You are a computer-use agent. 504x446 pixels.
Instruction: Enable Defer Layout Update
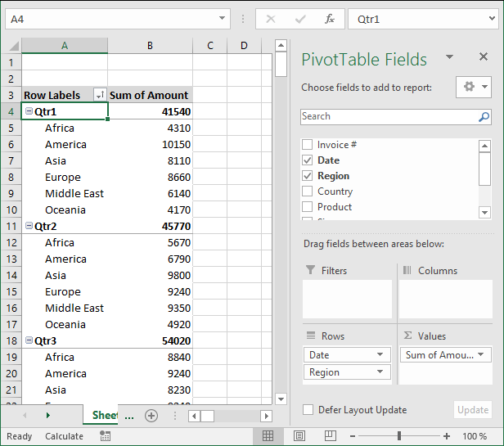point(308,410)
